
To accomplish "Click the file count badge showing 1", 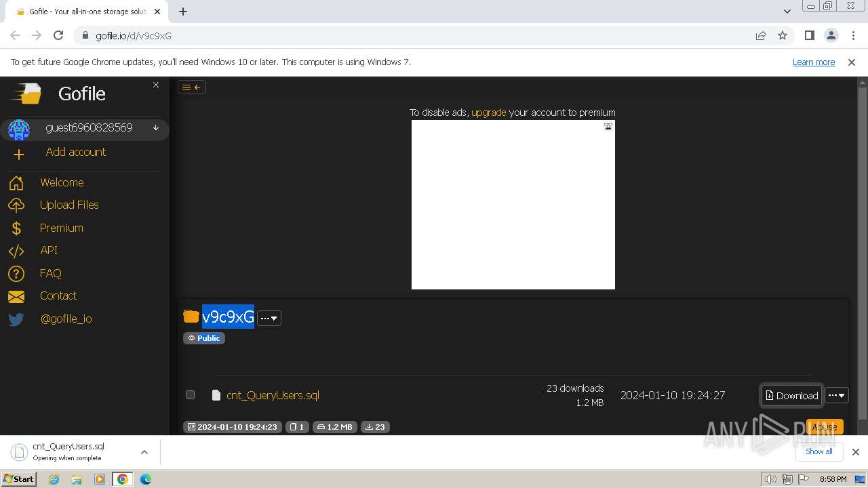I will coord(297,427).
